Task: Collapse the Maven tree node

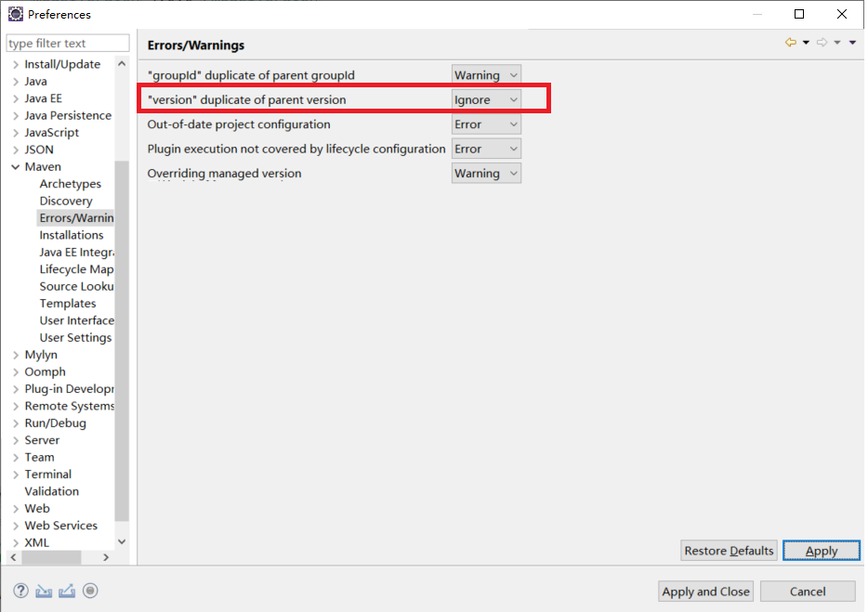Action: (x=15, y=167)
